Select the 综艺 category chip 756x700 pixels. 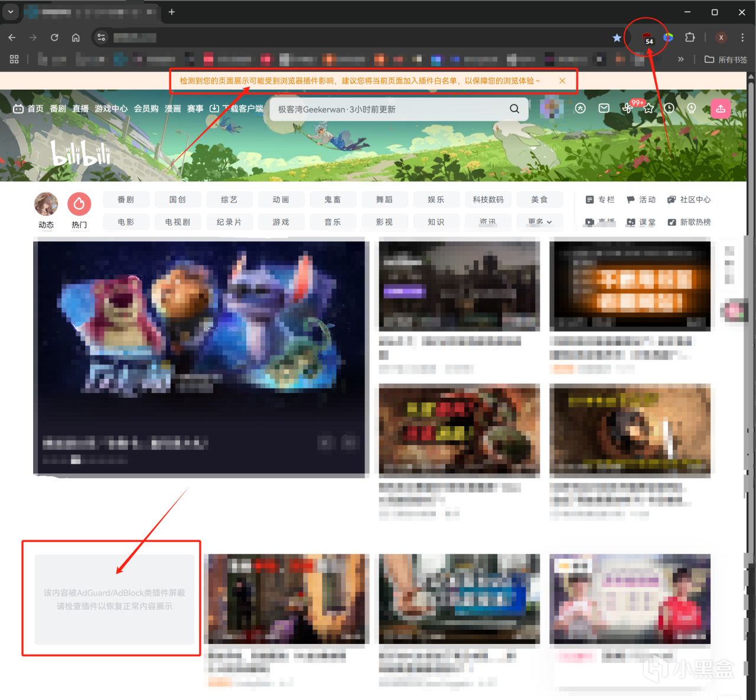coord(229,199)
